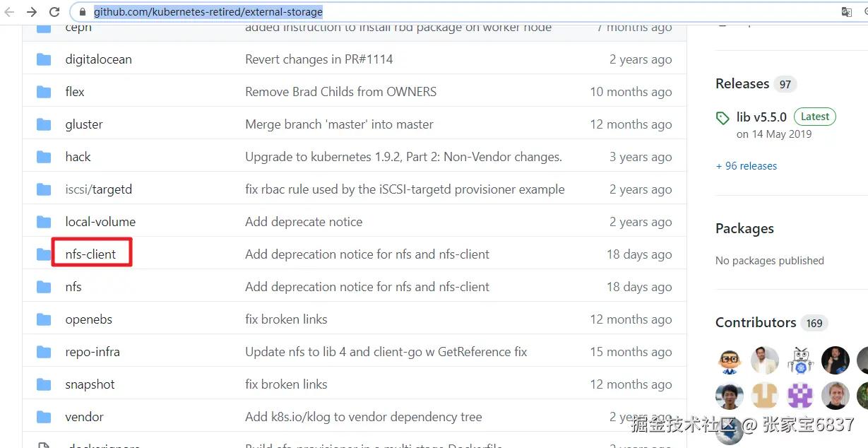Viewport: 868px width, 448px height.
Task: Open the gluster directory
Action: tap(84, 124)
